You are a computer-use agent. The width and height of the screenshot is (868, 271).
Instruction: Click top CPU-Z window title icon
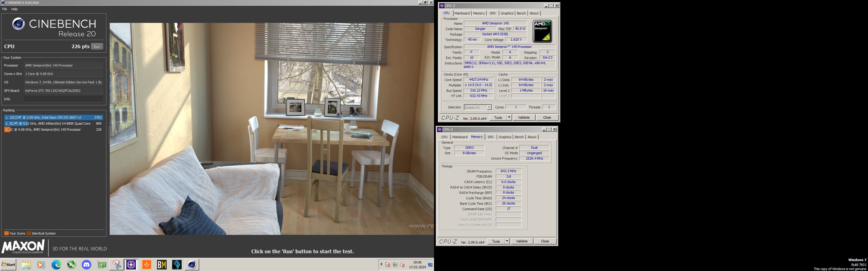(x=442, y=5)
